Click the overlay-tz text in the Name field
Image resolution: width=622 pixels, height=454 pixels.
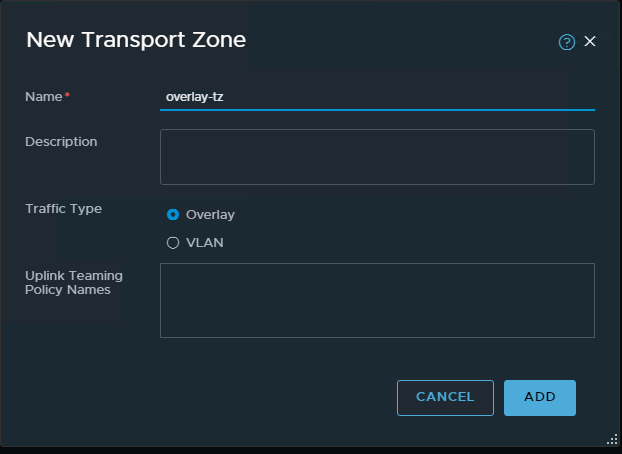[x=193, y=97]
